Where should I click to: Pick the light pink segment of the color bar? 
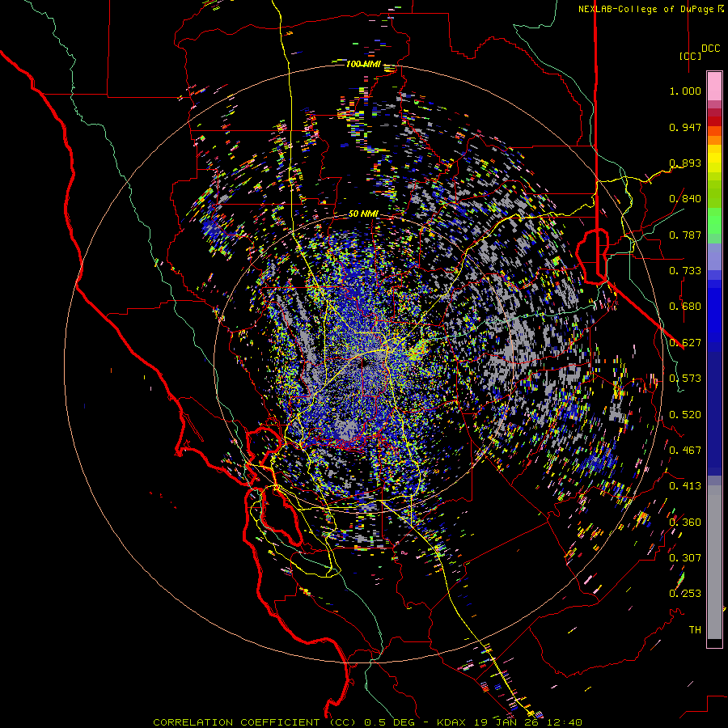coord(714,86)
